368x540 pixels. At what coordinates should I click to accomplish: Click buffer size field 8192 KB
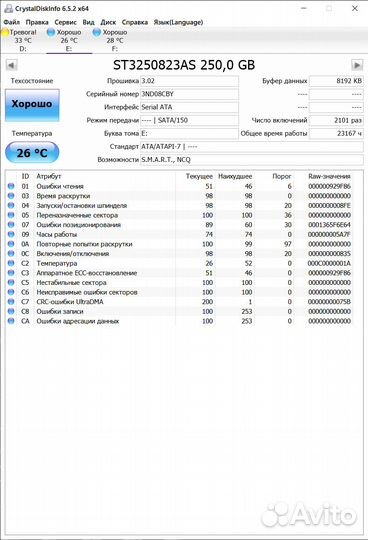336,81
